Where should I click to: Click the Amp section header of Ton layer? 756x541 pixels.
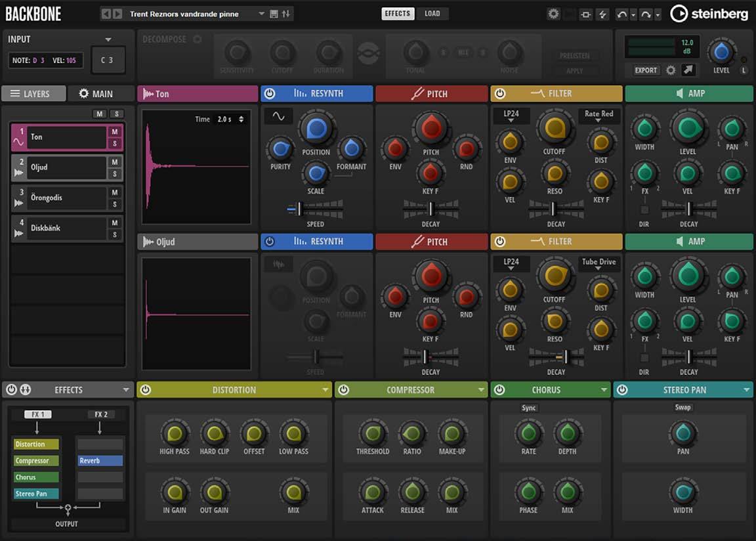pos(689,93)
